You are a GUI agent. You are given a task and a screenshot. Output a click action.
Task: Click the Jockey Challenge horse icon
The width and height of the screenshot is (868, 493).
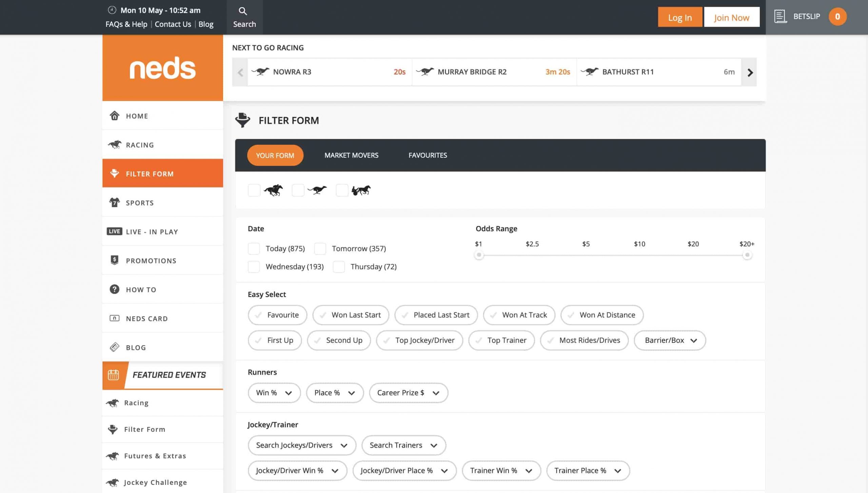[112, 482]
